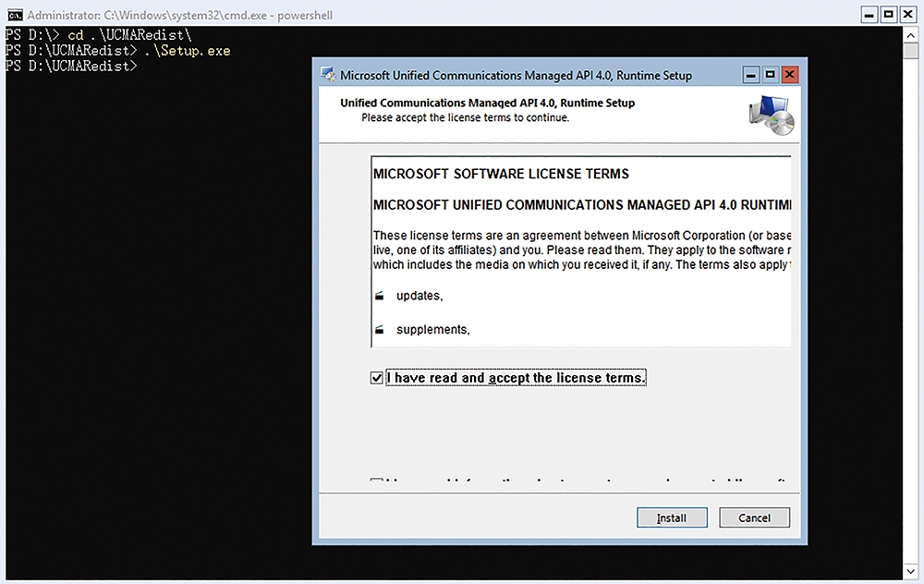The width and height of the screenshot is (924, 584).
Task: Click 'MICROSOFT SOFTWARE LICENSE TERMS' heading
Action: 501,174
